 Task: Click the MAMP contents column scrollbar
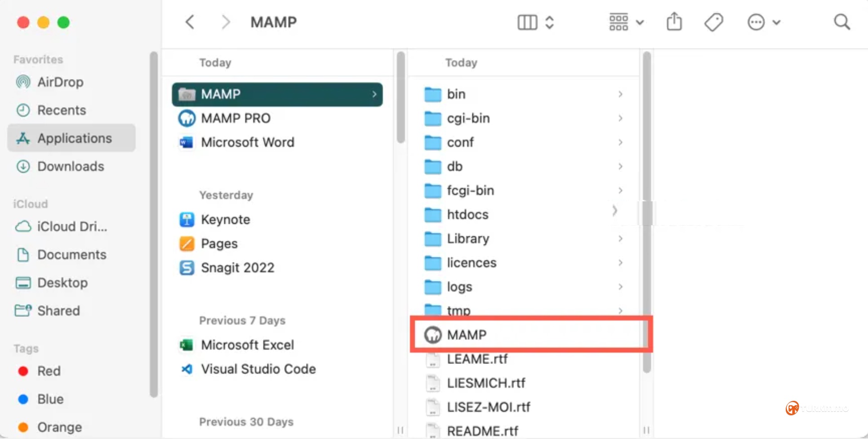[x=647, y=212]
